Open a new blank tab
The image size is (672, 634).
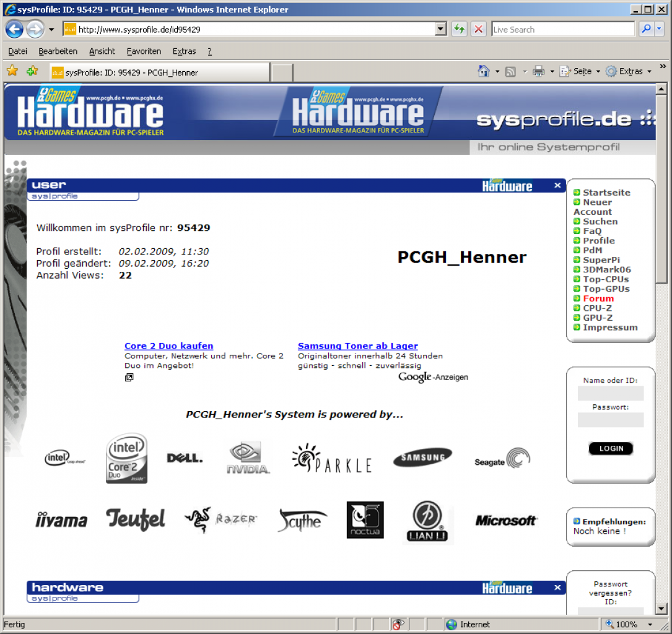coord(282,72)
